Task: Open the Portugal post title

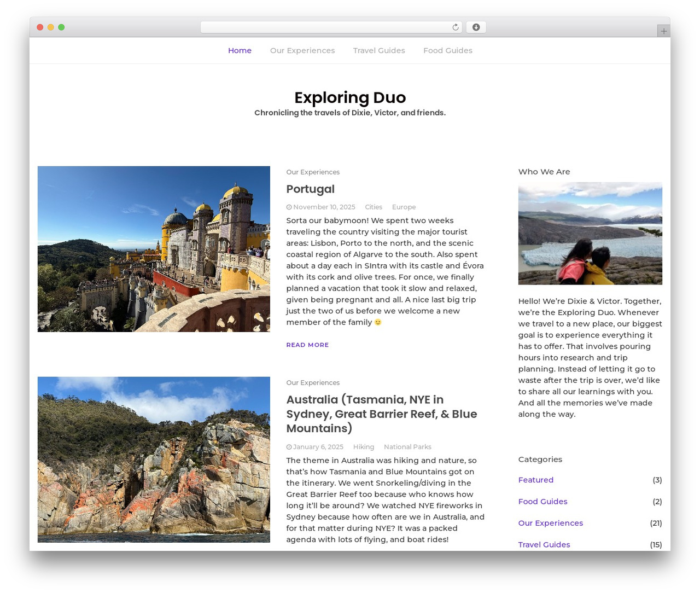Action: [310, 189]
